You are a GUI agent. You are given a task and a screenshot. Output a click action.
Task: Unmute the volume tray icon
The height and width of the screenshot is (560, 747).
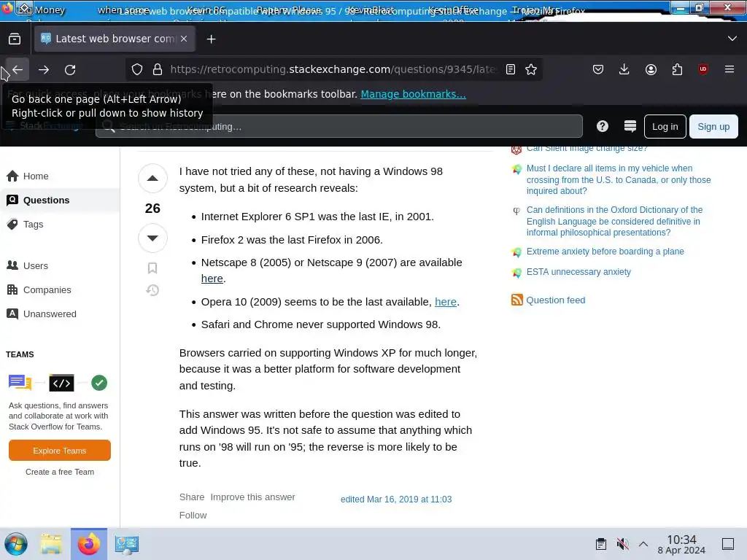(x=622, y=544)
